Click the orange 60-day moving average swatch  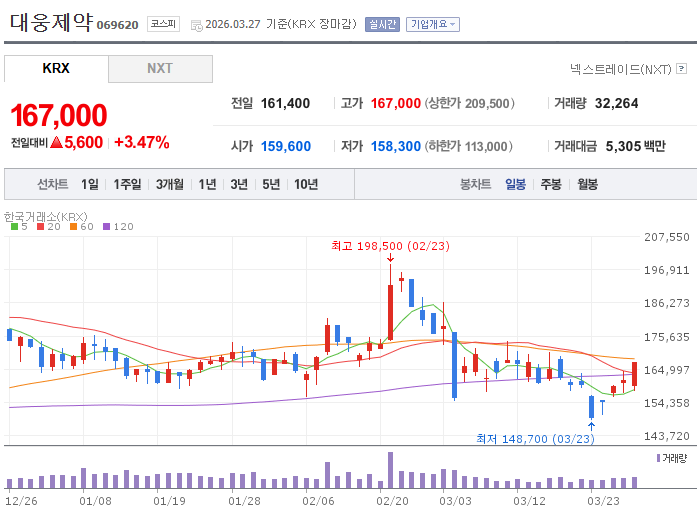tap(74, 227)
